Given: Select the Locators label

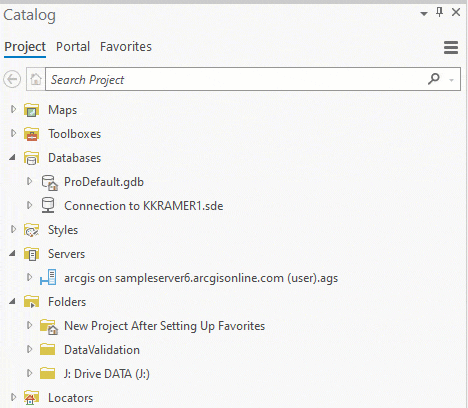Looking at the screenshot, I should [70, 398].
